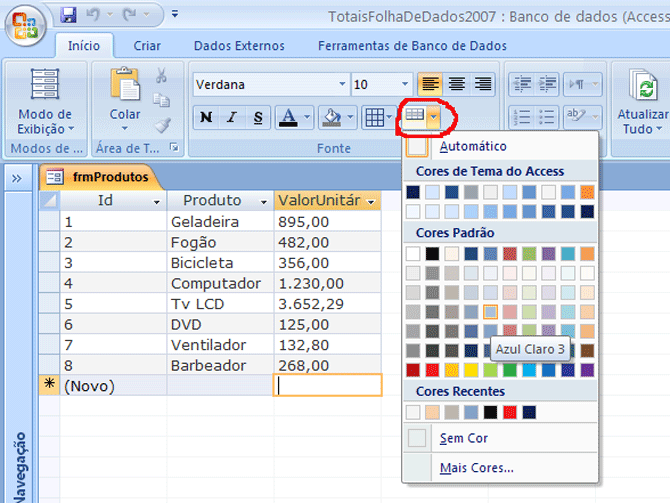Select row 5 using its row selector

coord(49,304)
